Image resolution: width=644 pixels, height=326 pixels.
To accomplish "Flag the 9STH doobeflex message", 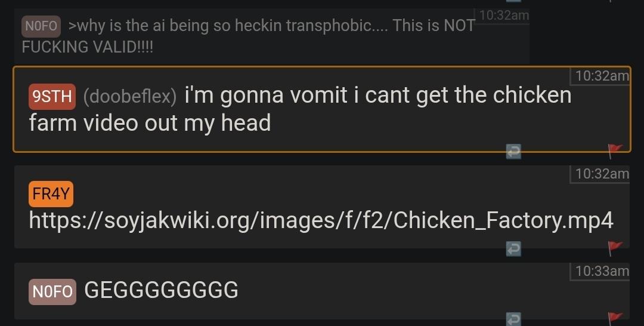I will point(615,151).
